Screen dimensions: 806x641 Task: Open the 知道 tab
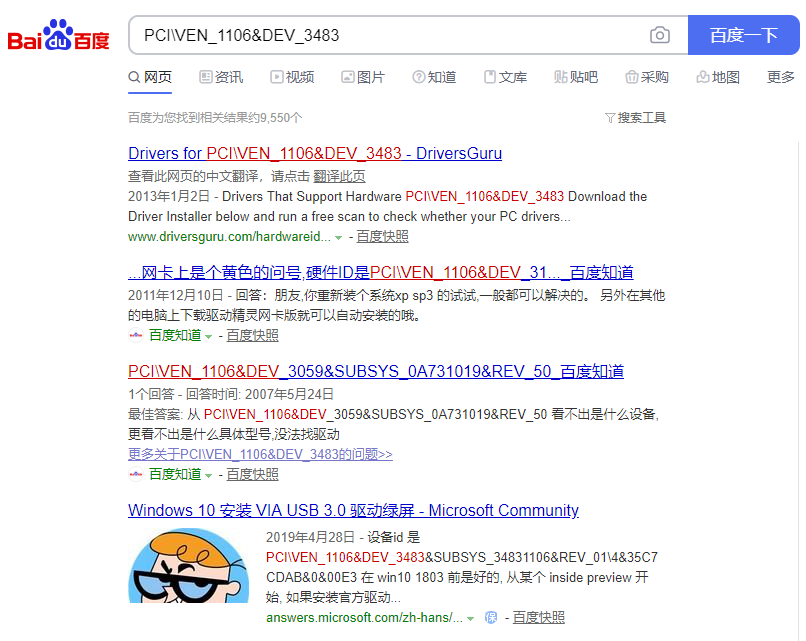click(x=434, y=77)
